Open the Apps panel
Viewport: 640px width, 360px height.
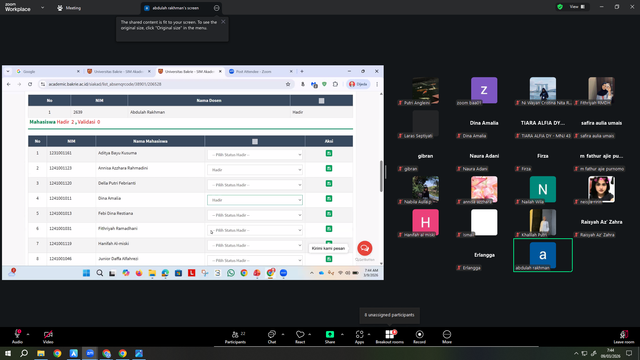(359, 337)
